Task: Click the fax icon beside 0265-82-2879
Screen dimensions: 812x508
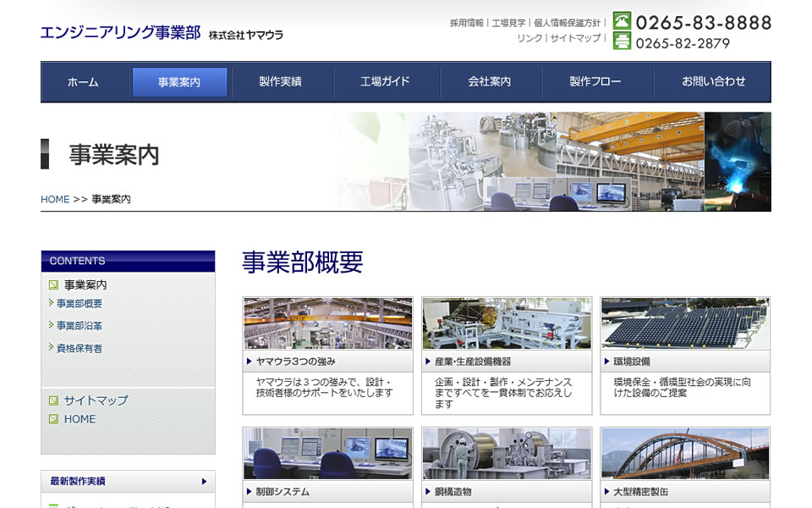Action: click(x=622, y=41)
